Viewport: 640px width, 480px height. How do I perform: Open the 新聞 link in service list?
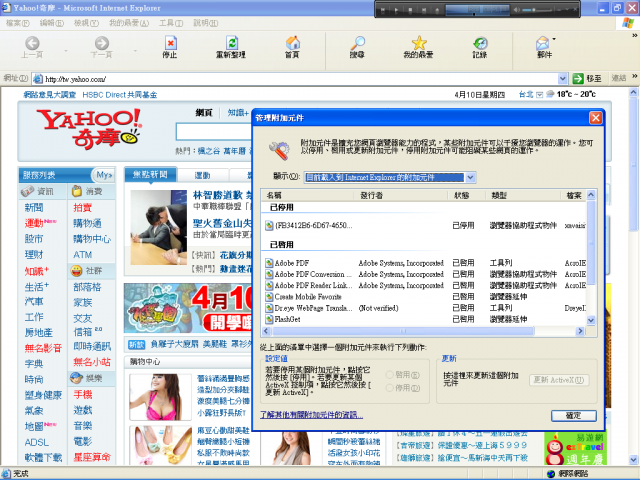click(x=34, y=207)
